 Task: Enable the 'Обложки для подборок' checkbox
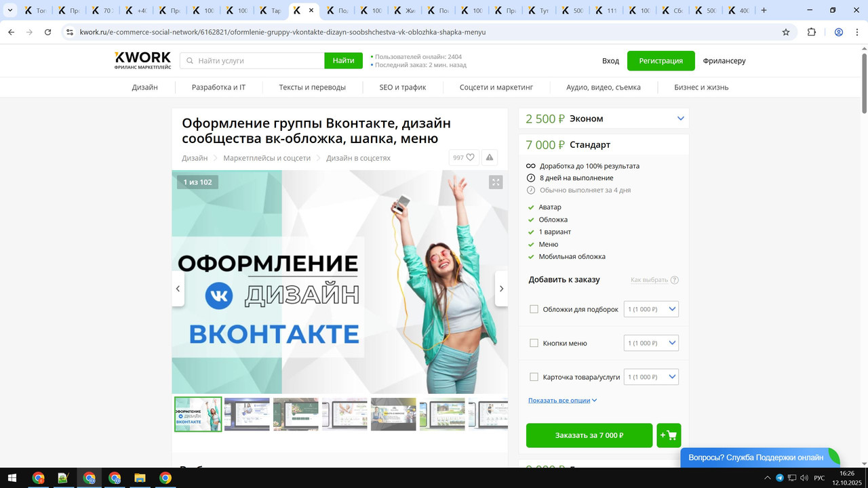pyautogui.click(x=534, y=308)
